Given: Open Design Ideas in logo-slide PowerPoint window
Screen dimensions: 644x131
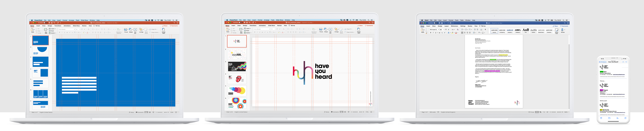Looking at the screenshot, I should click(x=359, y=30).
